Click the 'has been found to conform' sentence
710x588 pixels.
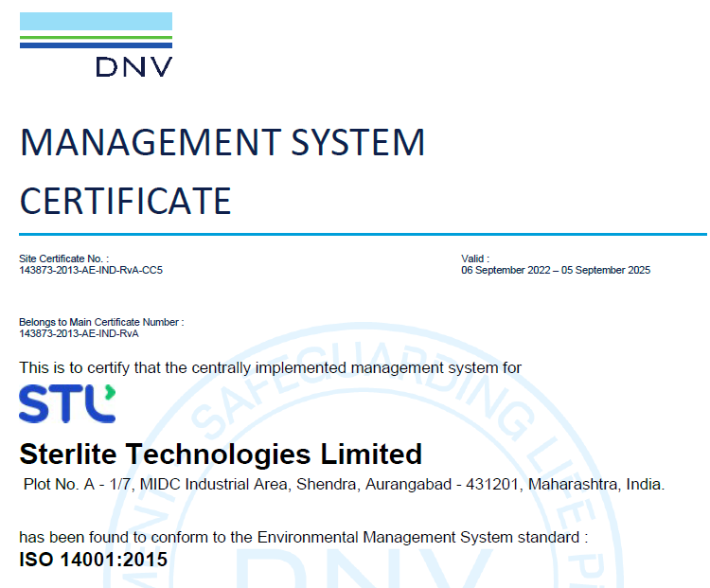303,537
